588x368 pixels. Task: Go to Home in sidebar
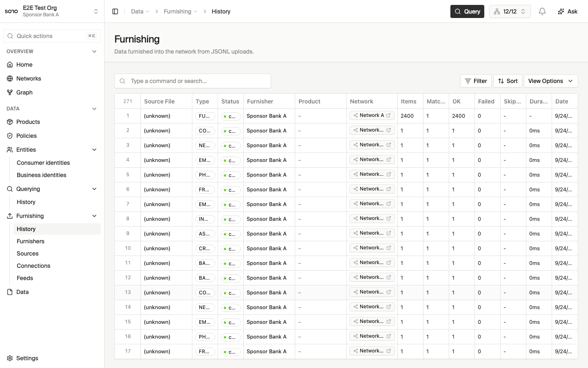point(52,65)
